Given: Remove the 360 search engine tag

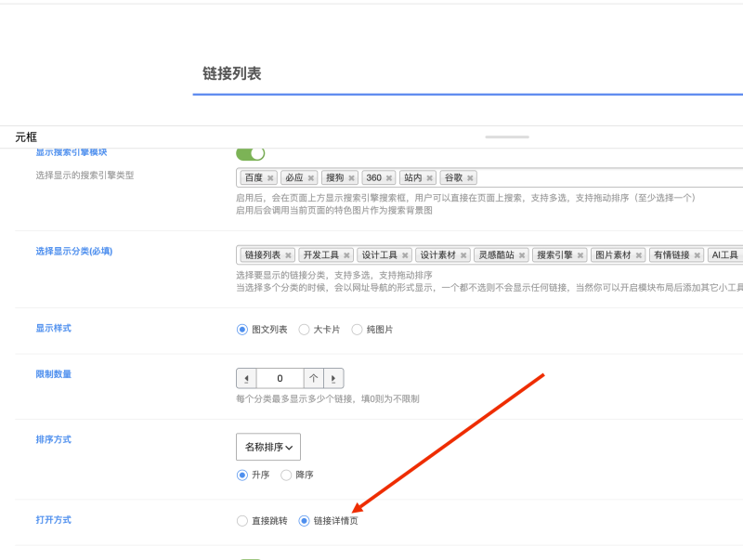Looking at the screenshot, I should (x=388, y=178).
